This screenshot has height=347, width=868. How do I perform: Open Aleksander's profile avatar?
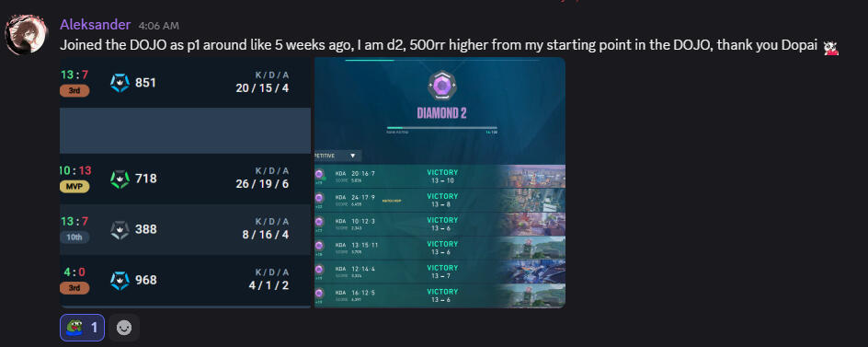27,34
